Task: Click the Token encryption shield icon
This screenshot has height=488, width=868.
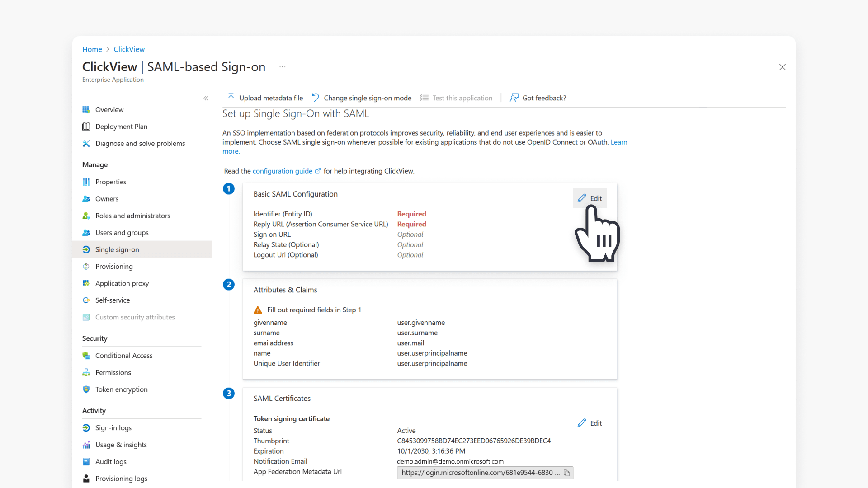Action: coord(86,389)
